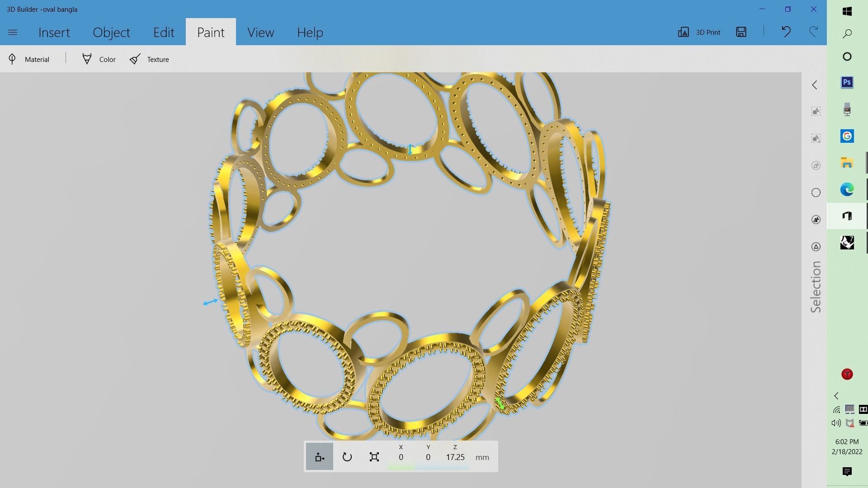
Task: Open the Wi-Fi network tray icon
Action: tap(836, 410)
